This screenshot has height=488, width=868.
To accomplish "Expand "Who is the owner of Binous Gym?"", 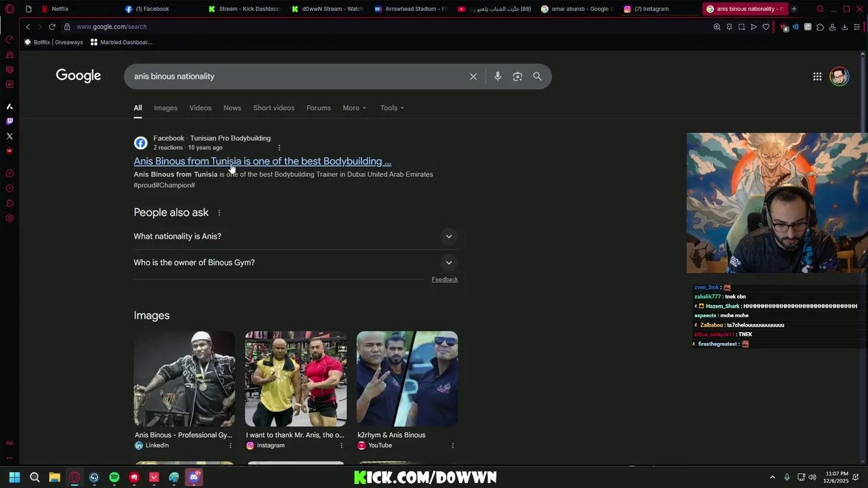I will 296,262.
